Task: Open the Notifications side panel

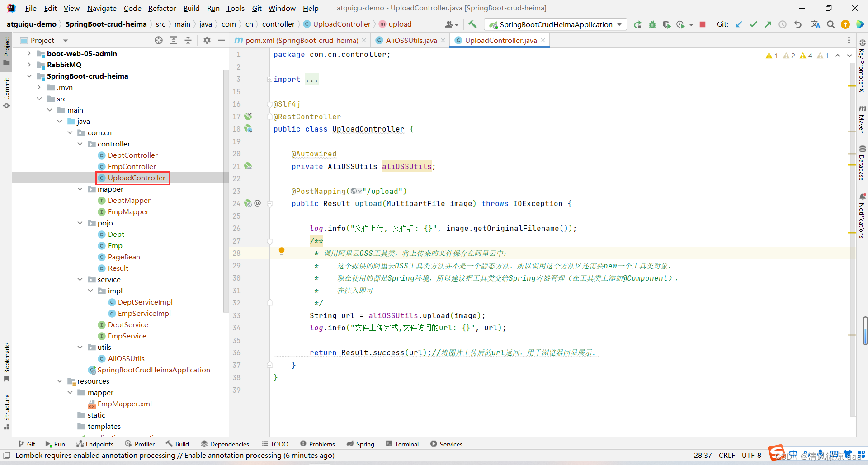Action: [862, 216]
